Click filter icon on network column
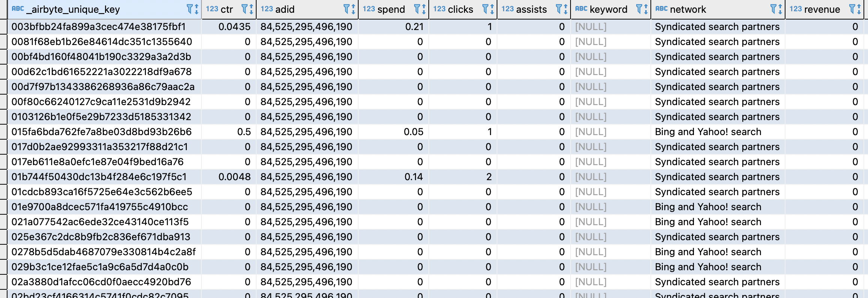868x298 pixels. (x=773, y=9)
